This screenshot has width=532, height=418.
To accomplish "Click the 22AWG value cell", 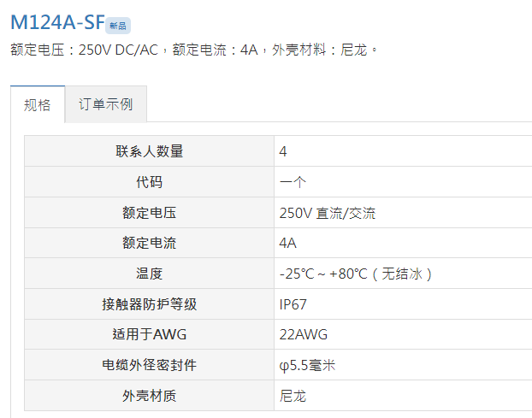I will tap(403, 334).
